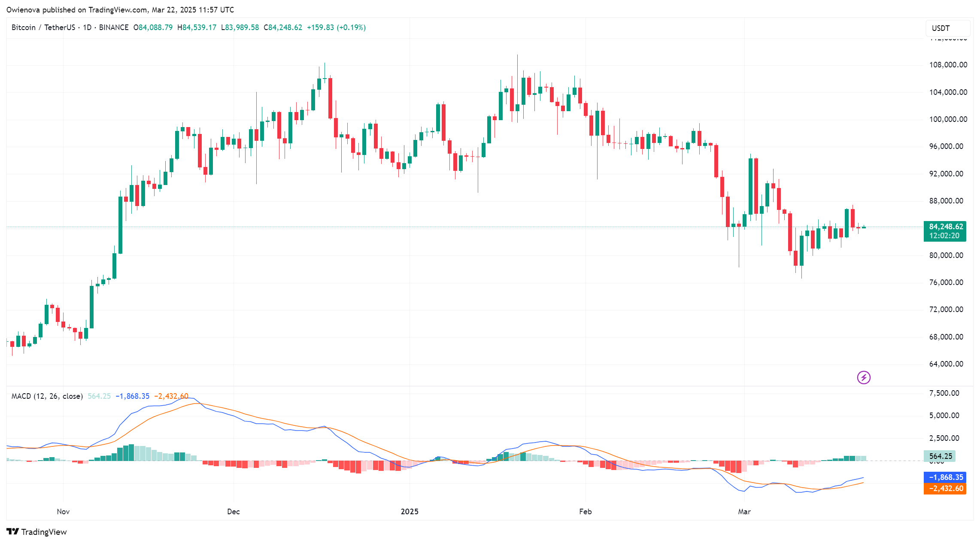
Task: Click the 108,000.00 price axis label
Action: [x=948, y=65]
